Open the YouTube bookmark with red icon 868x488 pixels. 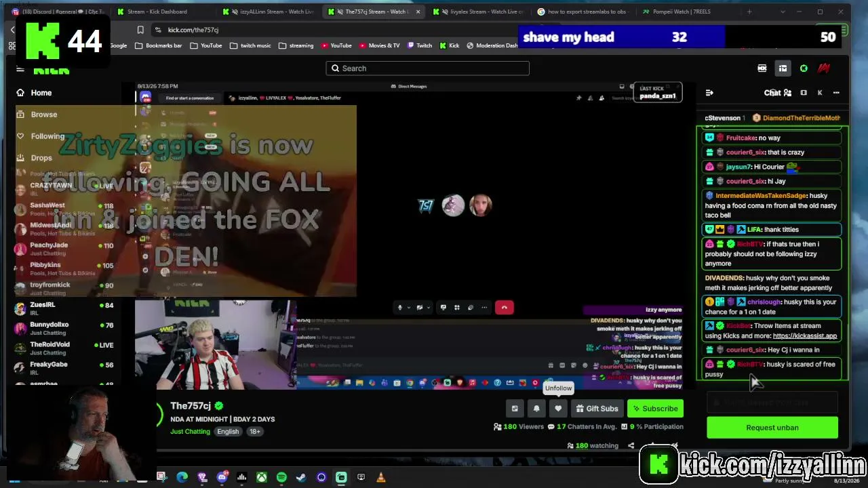pos(336,45)
